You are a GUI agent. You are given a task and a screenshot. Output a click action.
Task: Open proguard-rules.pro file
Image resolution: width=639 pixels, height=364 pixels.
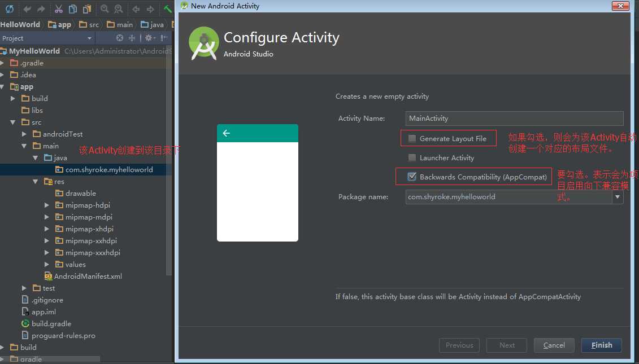[x=58, y=335]
